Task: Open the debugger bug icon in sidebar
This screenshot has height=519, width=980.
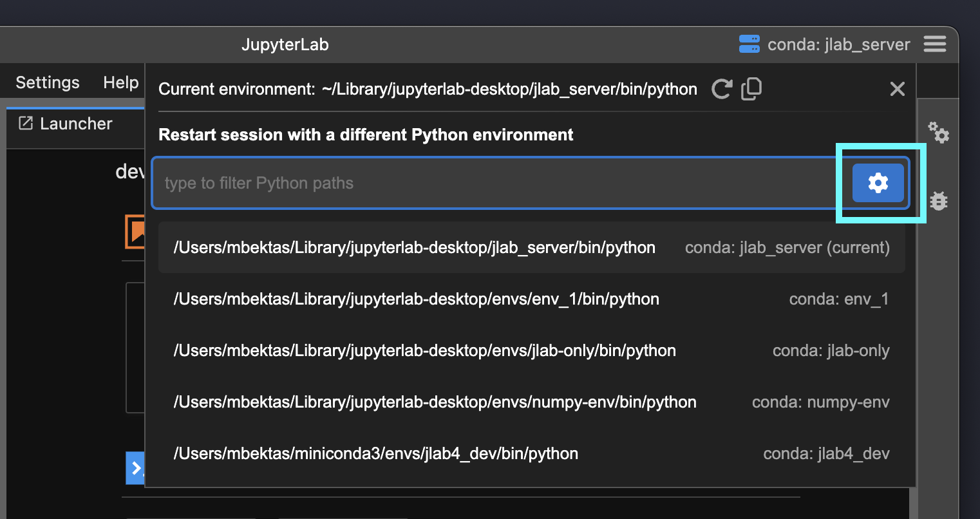Action: pyautogui.click(x=939, y=202)
